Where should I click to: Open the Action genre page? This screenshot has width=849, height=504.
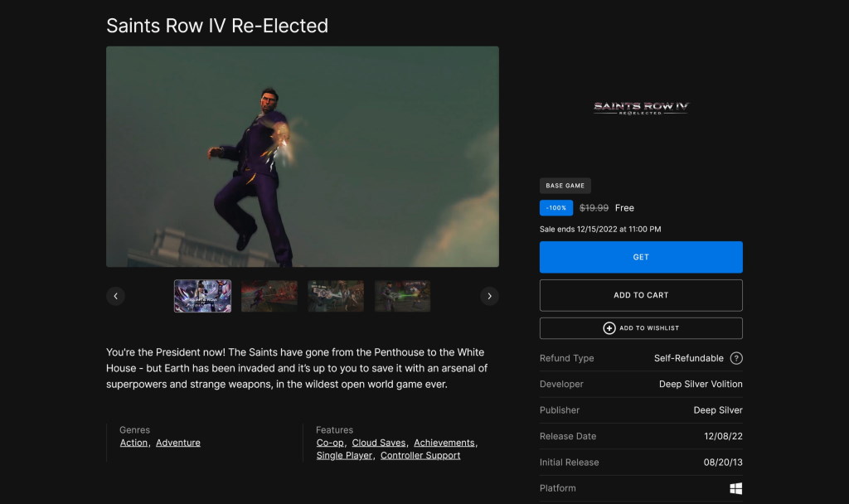click(x=133, y=442)
